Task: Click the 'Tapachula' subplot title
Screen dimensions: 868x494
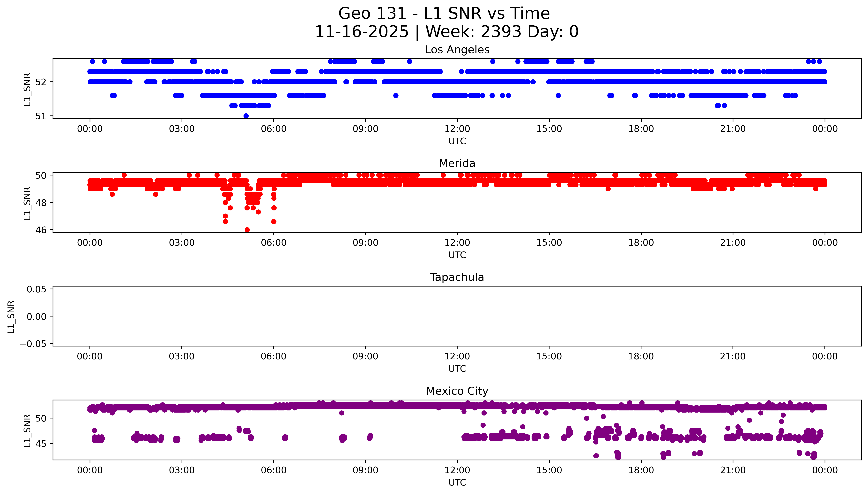Action: [x=457, y=277]
